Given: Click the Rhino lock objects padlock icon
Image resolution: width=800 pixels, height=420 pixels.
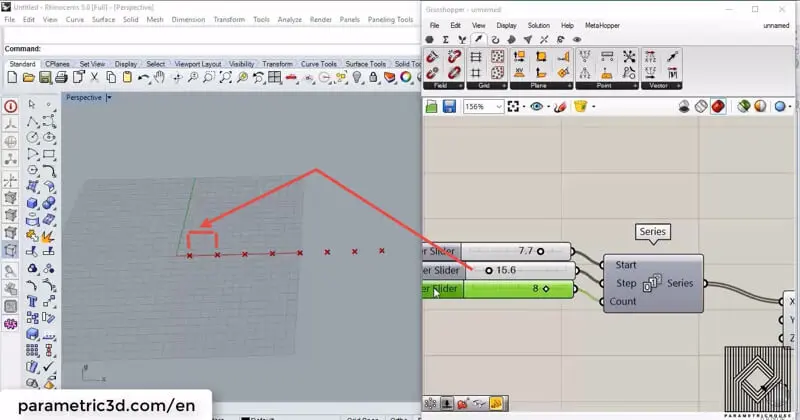Looking at the screenshot, I should coord(372,77).
